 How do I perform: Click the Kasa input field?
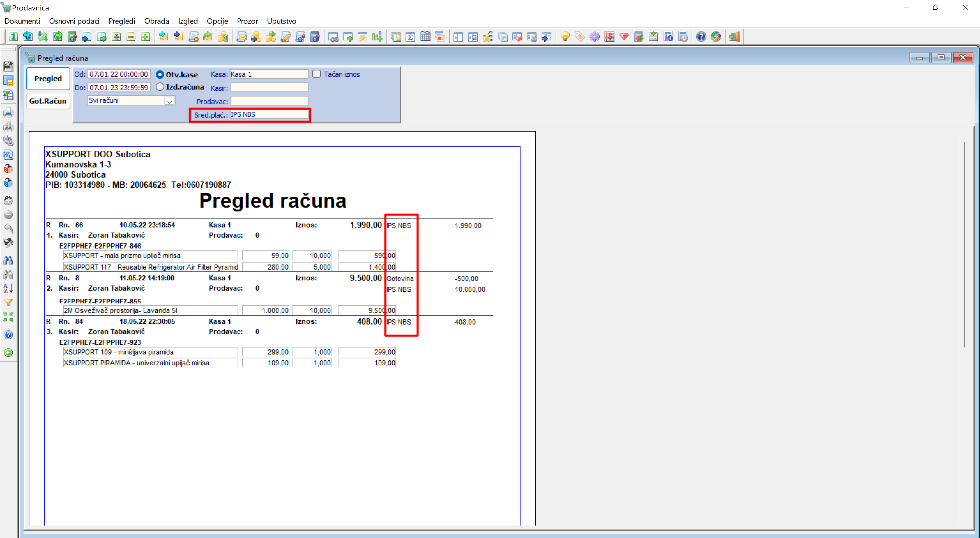[269, 74]
